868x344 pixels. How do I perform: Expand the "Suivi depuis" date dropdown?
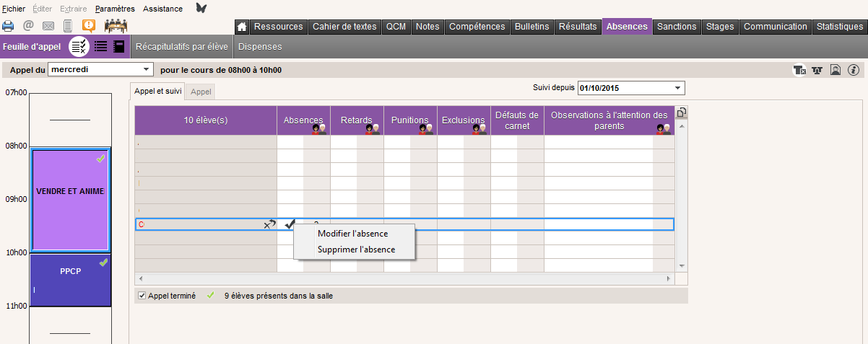click(x=677, y=88)
